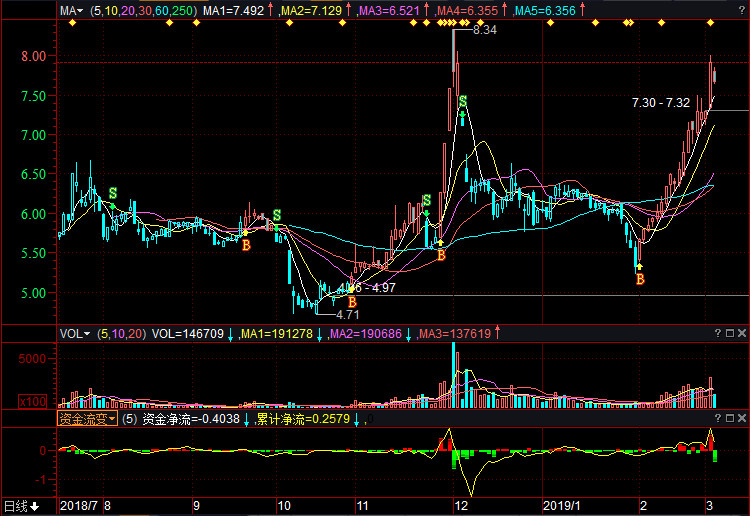Click the 6.50 price axis label
The height and width of the screenshot is (516, 750).
pyautogui.click(x=33, y=174)
